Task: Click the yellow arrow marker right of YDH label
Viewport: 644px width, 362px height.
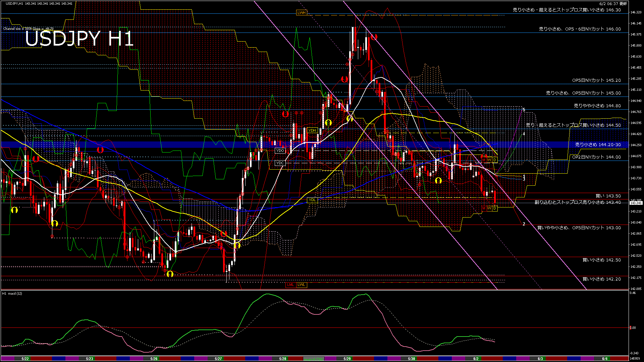Action: click(328, 123)
